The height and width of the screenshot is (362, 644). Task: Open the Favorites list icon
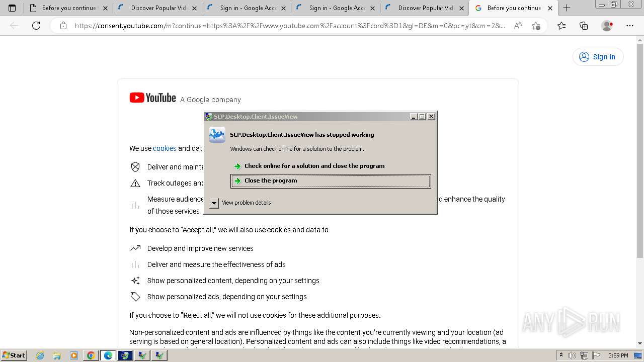561,26
